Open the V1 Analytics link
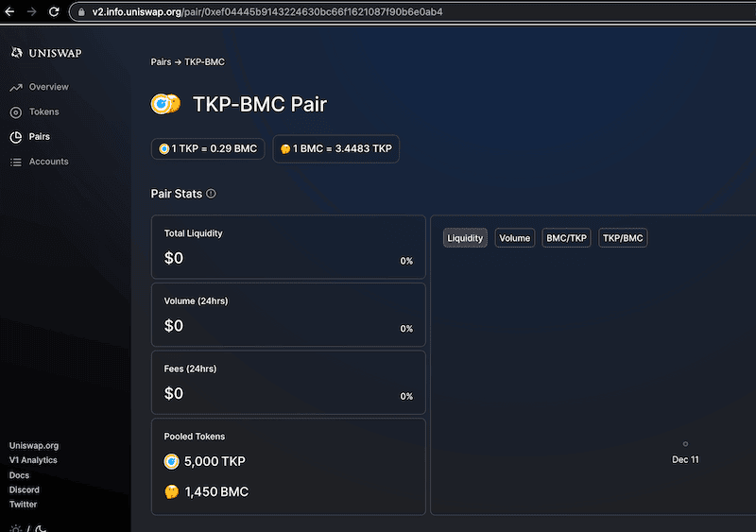 [x=33, y=460]
